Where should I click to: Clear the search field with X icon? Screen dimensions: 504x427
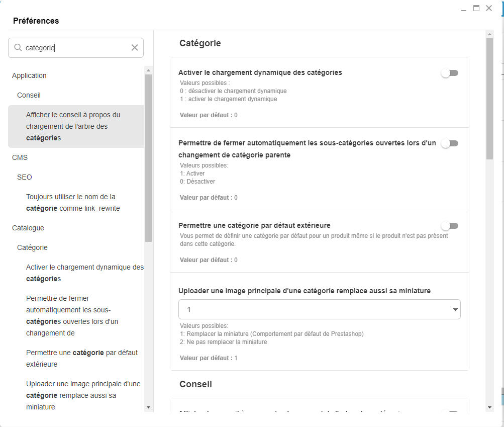pyautogui.click(x=135, y=48)
